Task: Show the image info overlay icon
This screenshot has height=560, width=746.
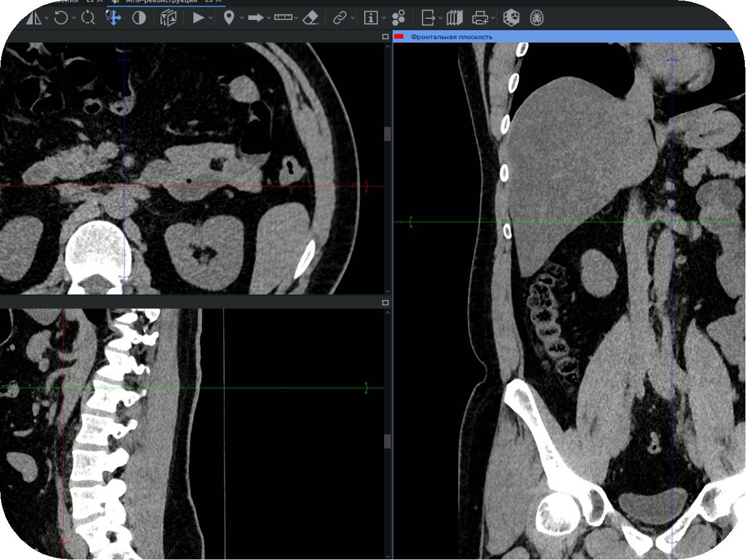Action: [371, 18]
